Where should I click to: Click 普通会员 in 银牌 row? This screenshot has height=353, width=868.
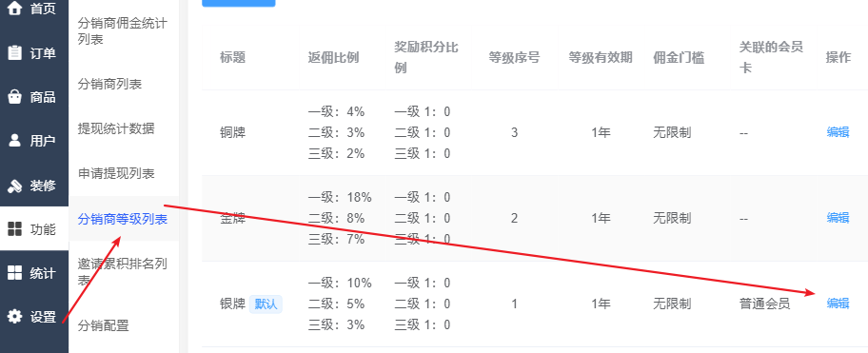tap(764, 304)
